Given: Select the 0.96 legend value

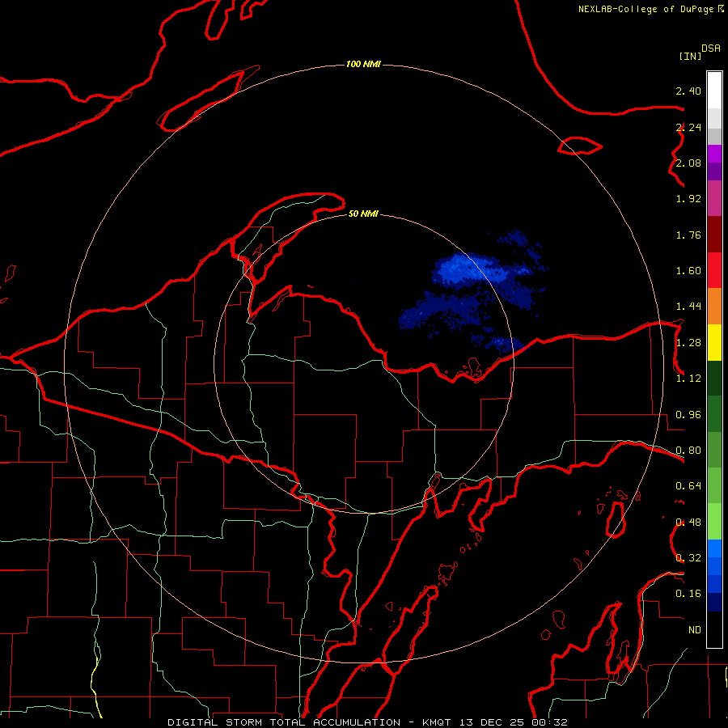Looking at the screenshot, I should [x=688, y=415].
